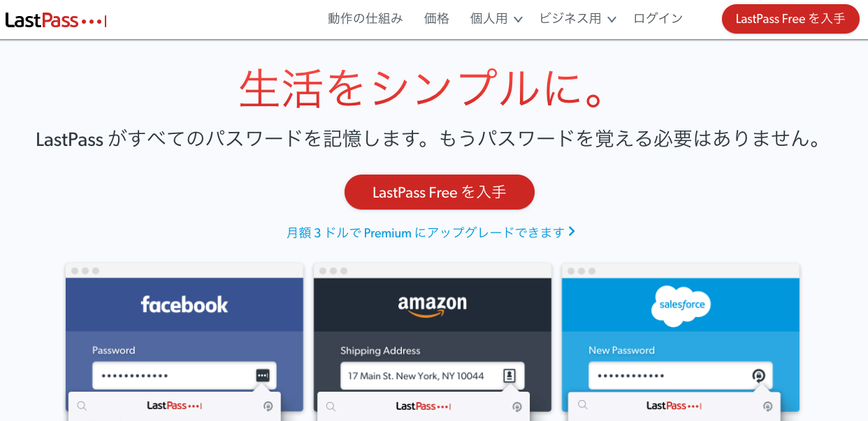Click the circular refresh icon in Facebook LastPass popup
868x421 pixels.
pyautogui.click(x=268, y=406)
